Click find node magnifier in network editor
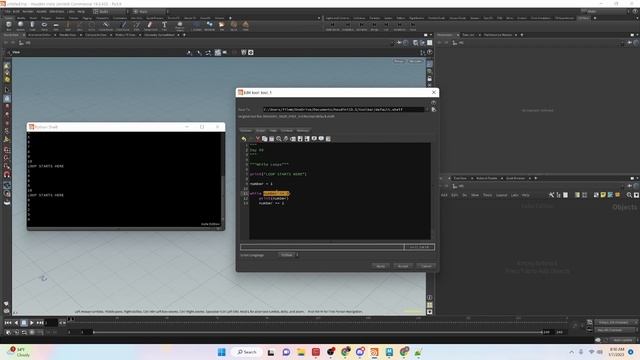 [x=629, y=195]
